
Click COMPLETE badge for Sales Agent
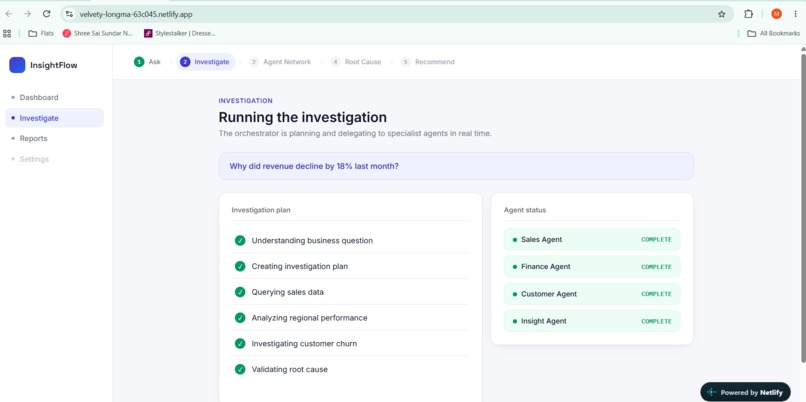click(656, 240)
